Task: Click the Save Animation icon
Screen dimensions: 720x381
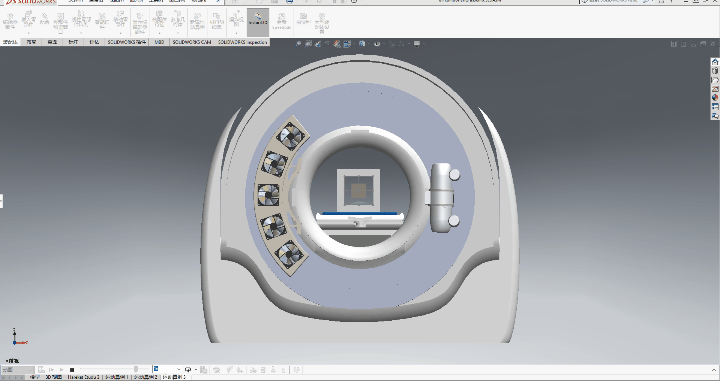Action: [204, 370]
